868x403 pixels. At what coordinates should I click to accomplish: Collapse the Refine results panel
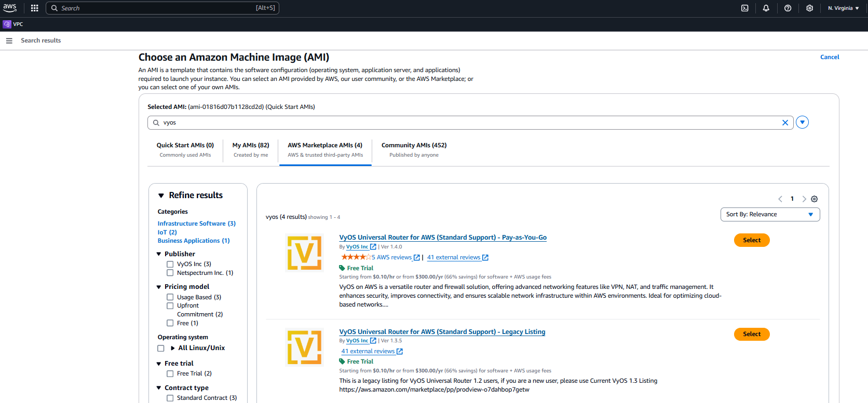[161, 196]
